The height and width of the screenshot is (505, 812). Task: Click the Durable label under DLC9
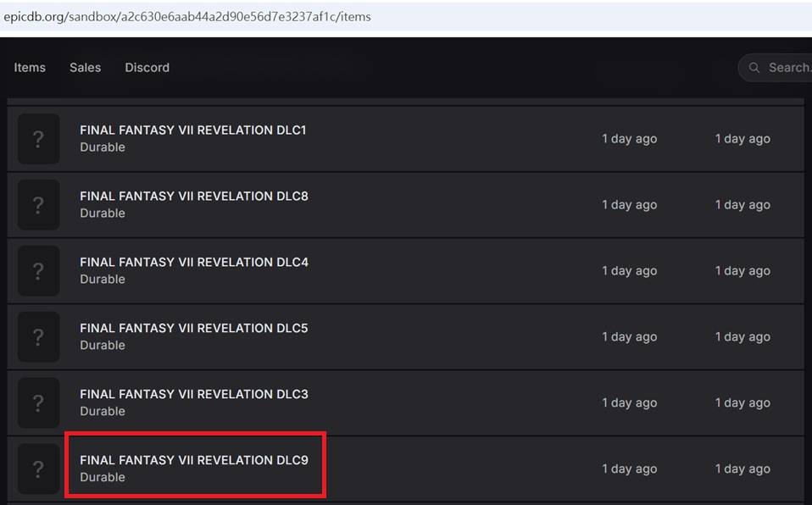pos(103,478)
